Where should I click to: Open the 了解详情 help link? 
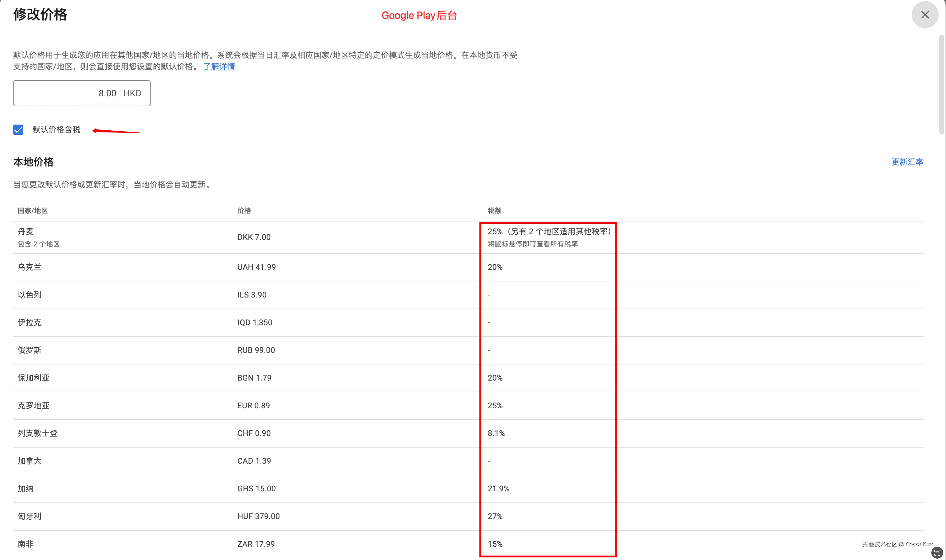(x=219, y=67)
